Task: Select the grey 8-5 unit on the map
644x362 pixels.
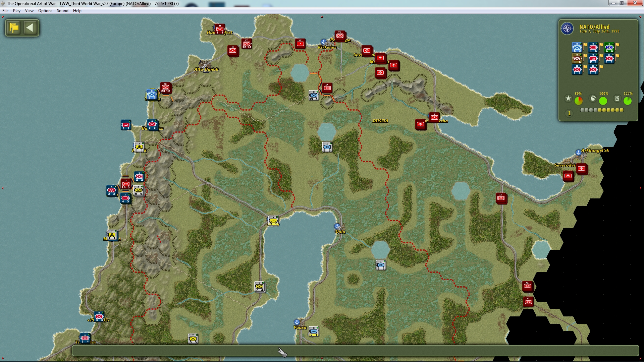Action: [x=327, y=147]
